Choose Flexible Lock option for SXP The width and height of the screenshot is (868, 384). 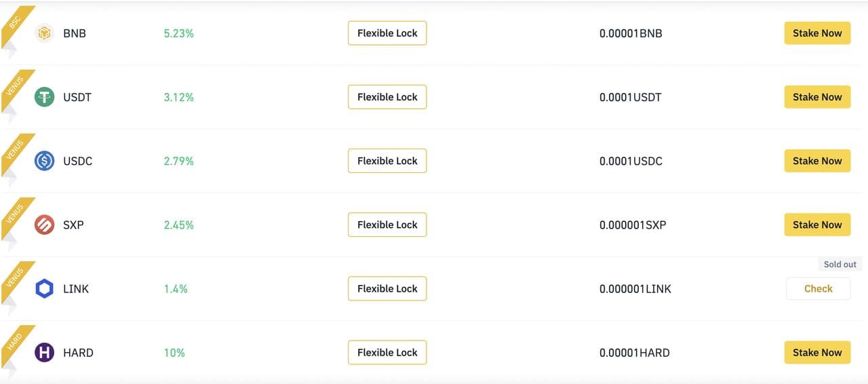387,225
